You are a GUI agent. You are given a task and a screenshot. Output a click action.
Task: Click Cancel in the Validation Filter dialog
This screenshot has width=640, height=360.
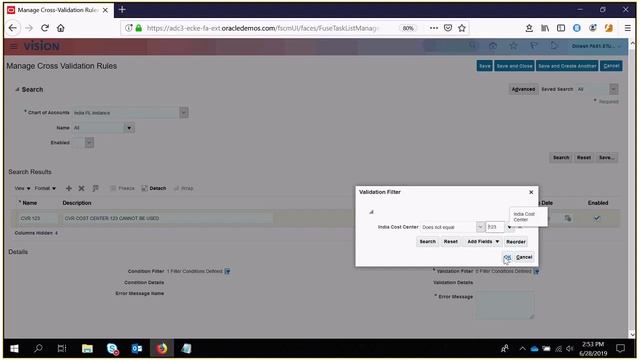coord(524,257)
